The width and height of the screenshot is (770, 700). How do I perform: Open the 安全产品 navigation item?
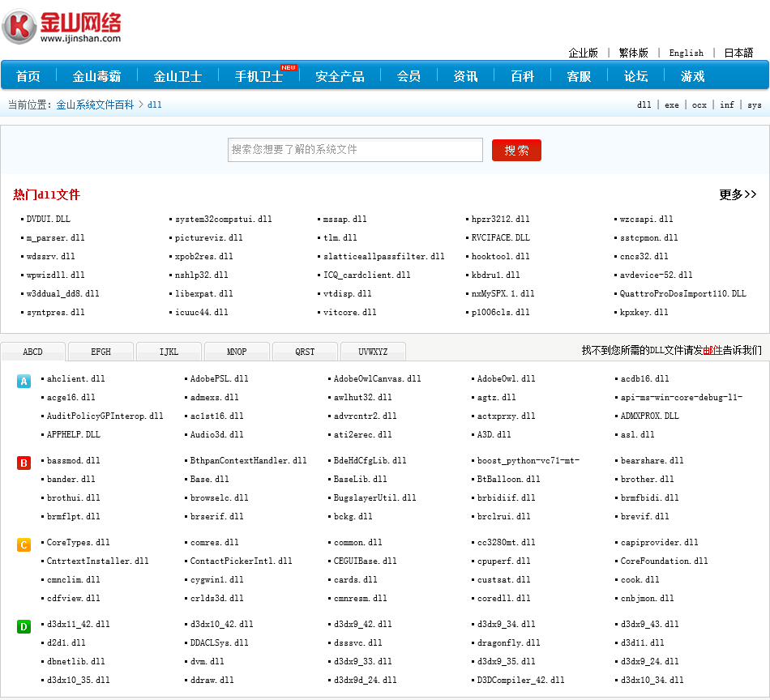pyautogui.click(x=340, y=76)
